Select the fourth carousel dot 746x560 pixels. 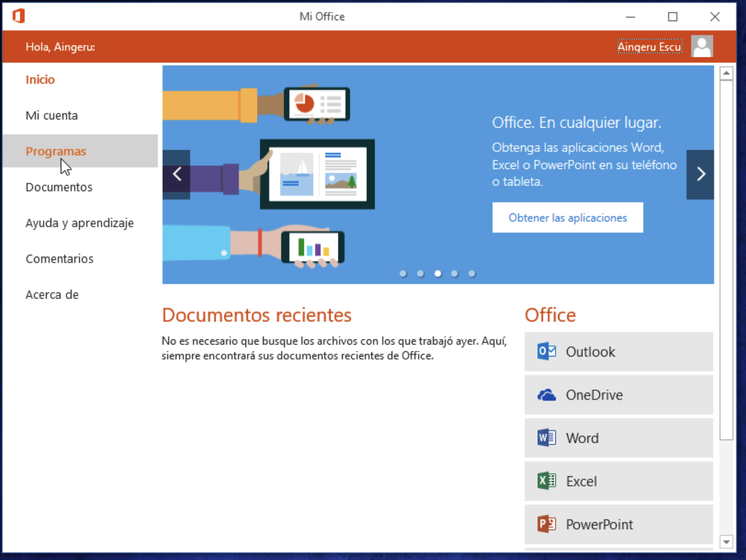455,274
